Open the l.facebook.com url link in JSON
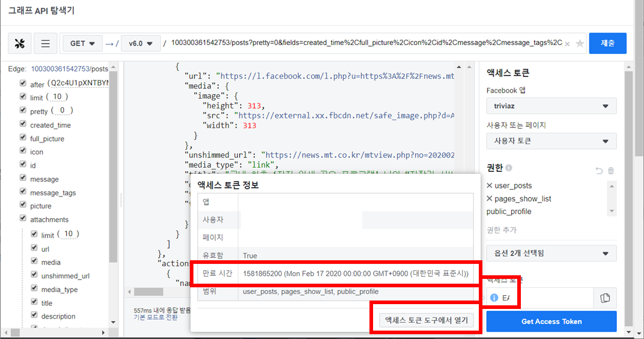The image size is (644, 339). [x=337, y=76]
